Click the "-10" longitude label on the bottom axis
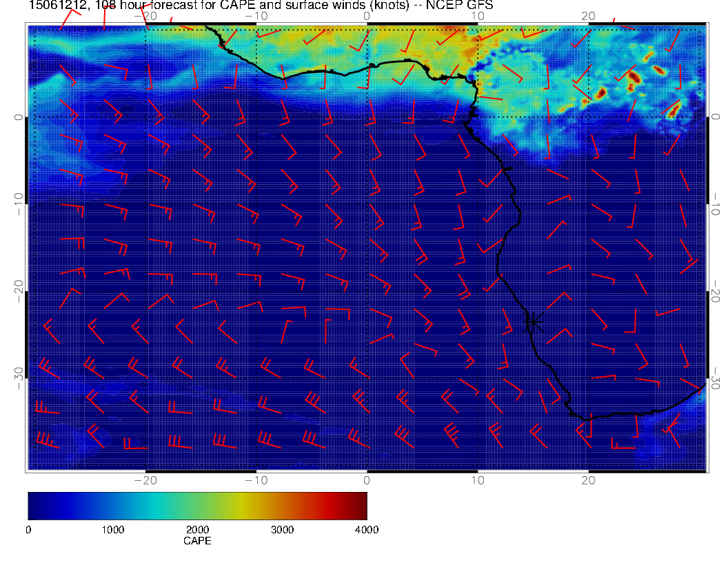 tap(256, 480)
